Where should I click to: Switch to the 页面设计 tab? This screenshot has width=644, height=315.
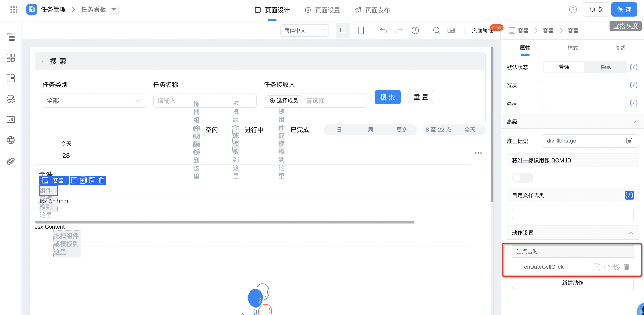[272, 10]
